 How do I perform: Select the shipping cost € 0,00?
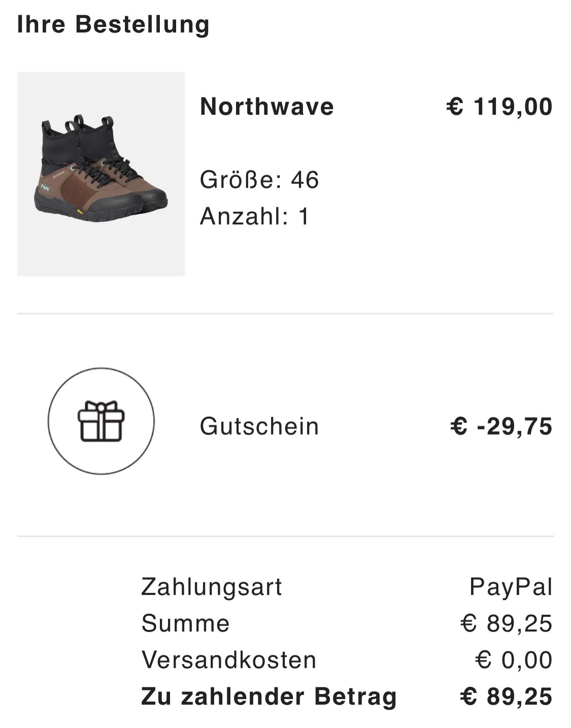[x=514, y=660]
